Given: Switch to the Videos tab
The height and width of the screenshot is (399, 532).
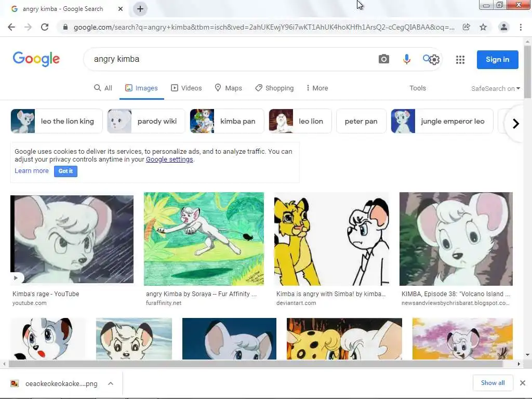Looking at the screenshot, I should [187, 88].
